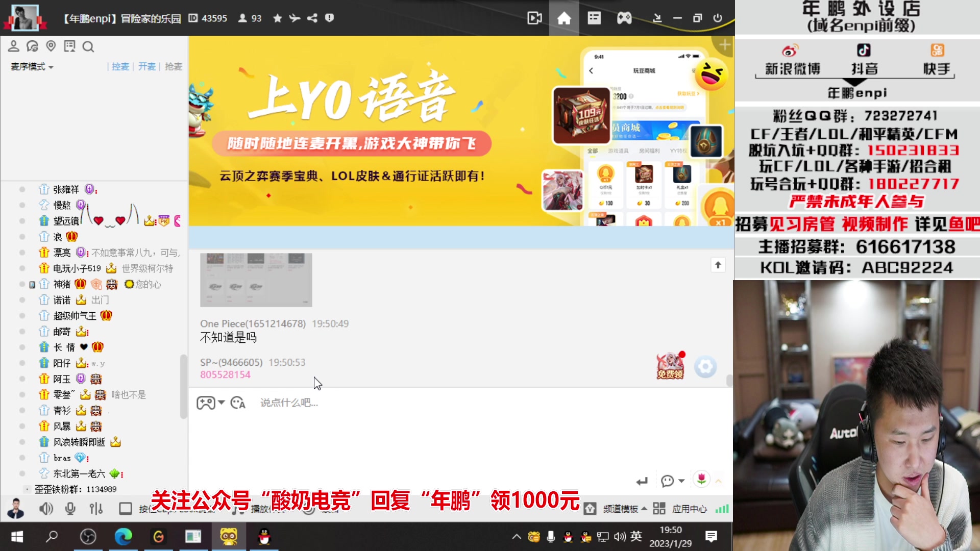Open OBS Studio from taskbar

pos(88,537)
